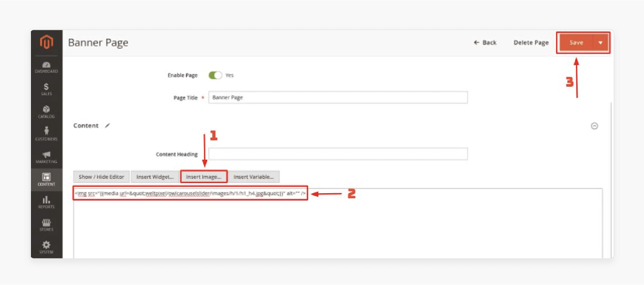The width and height of the screenshot is (644, 285).
Task: Click the Save button
Action: (x=576, y=42)
